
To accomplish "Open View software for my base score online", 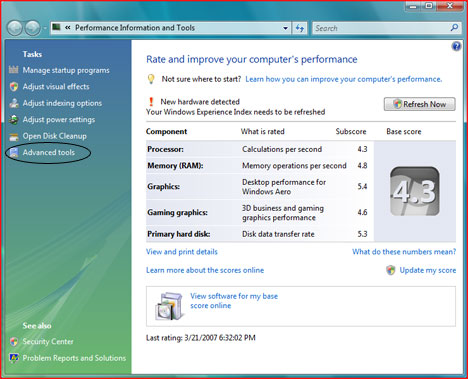I will 234,301.
